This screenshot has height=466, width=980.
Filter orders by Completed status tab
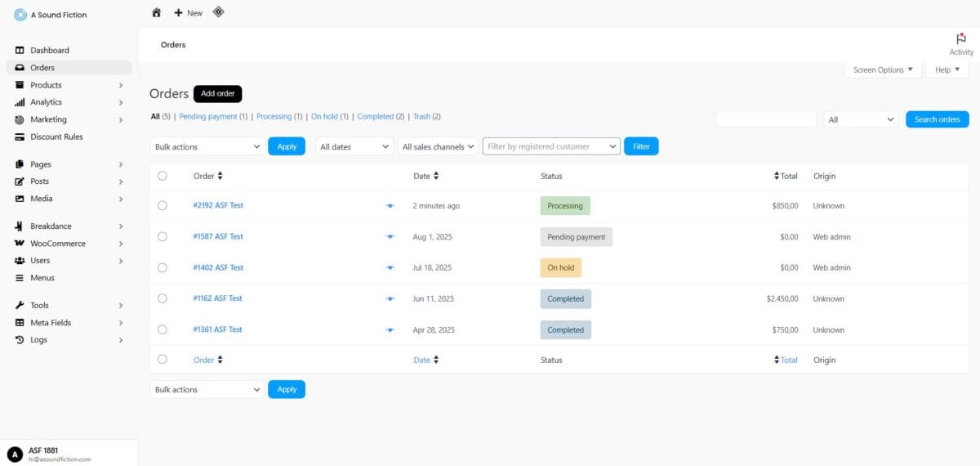tap(376, 117)
